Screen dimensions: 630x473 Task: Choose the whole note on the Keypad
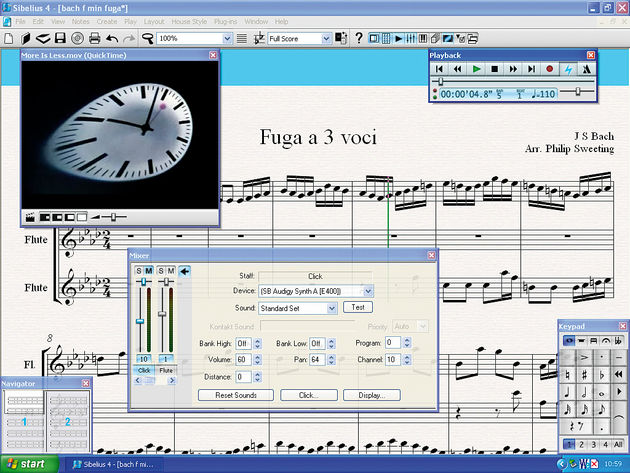[601, 392]
